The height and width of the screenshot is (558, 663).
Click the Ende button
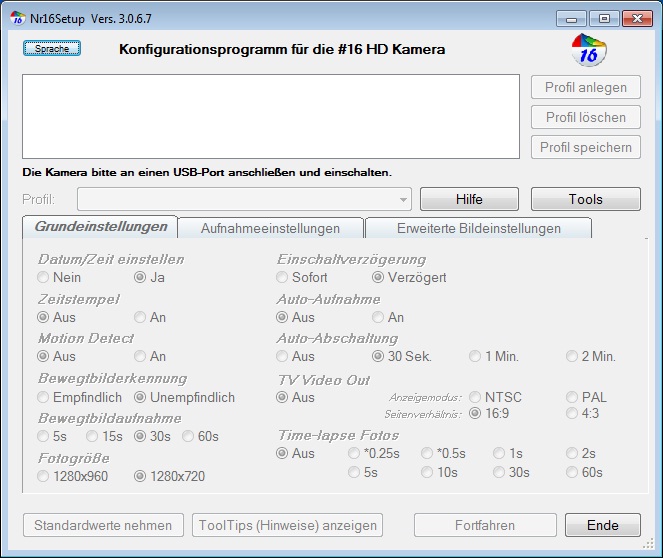[x=603, y=525]
